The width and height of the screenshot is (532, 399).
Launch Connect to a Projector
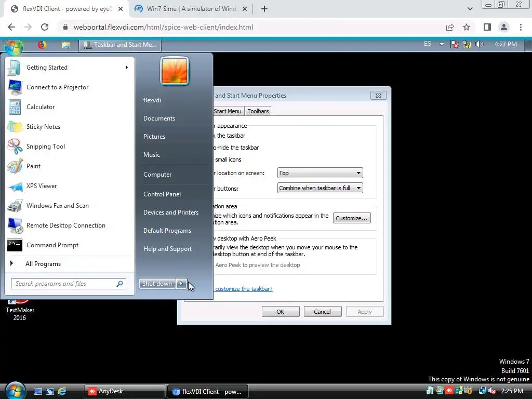(70, 87)
